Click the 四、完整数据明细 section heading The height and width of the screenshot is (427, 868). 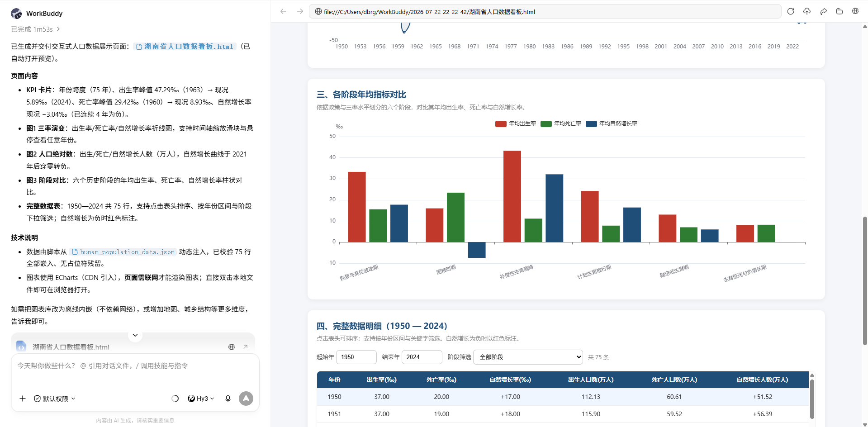[382, 326]
